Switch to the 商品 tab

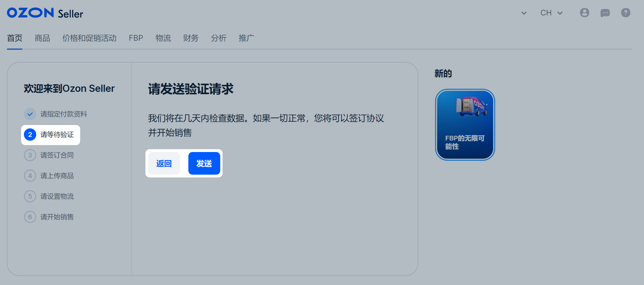[x=42, y=38]
